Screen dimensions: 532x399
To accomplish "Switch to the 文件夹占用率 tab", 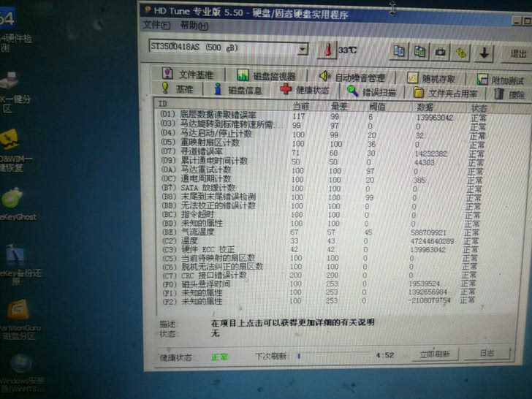I will pyautogui.click(x=445, y=93).
